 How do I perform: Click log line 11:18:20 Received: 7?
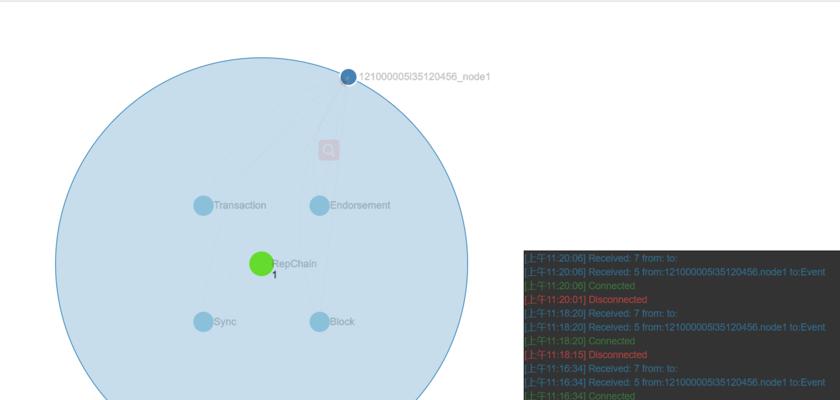tap(601, 313)
